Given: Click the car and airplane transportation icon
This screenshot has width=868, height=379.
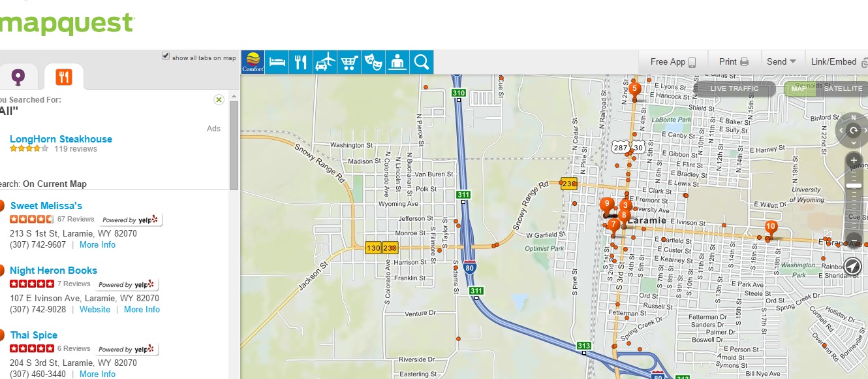Looking at the screenshot, I should [325, 62].
